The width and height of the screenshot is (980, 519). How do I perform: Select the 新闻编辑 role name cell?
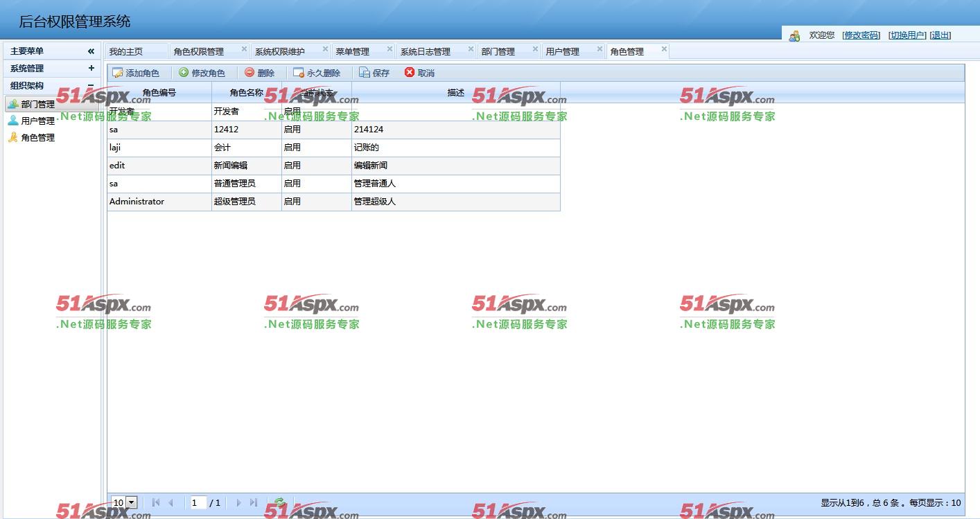[247, 166]
